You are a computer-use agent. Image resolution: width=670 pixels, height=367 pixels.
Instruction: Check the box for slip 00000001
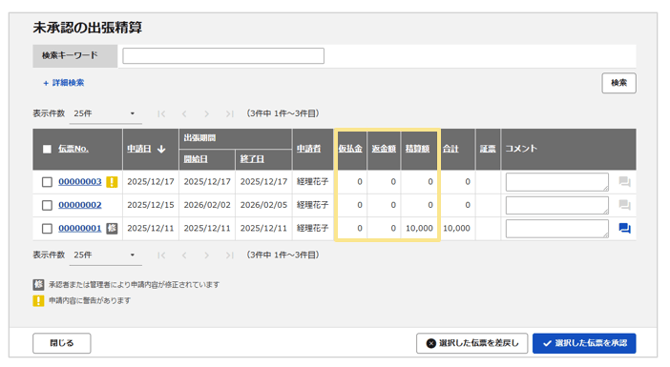tap(47, 229)
